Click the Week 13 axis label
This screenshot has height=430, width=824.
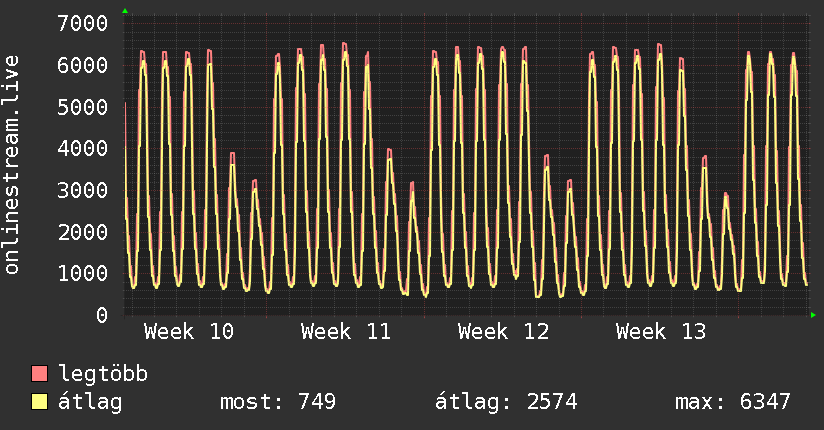pyautogui.click(x=661, y=332)
